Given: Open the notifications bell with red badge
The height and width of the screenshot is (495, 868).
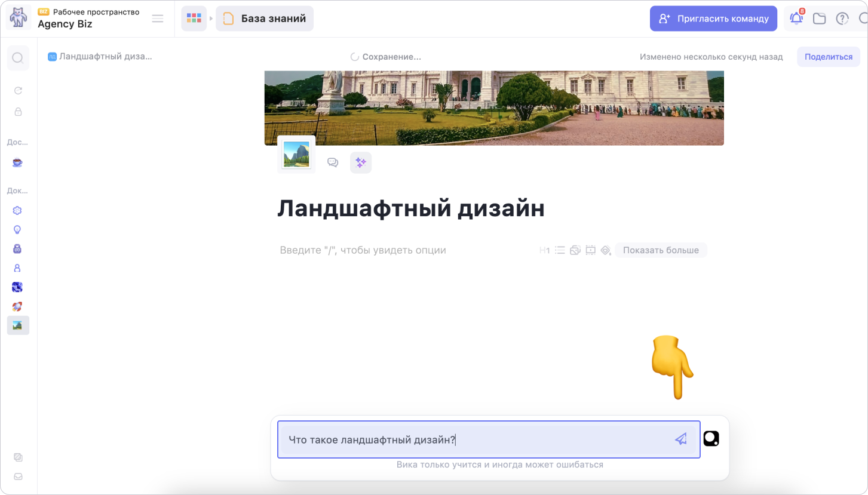Looking at the screenshot, I should click(796, 19).
